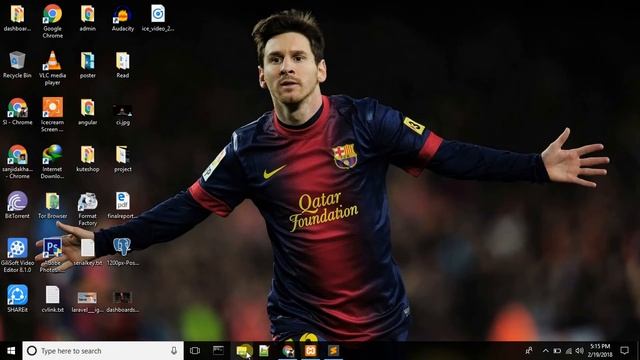
Task: Open Audacity desktop shortcut
Action: tap(122, 18)
